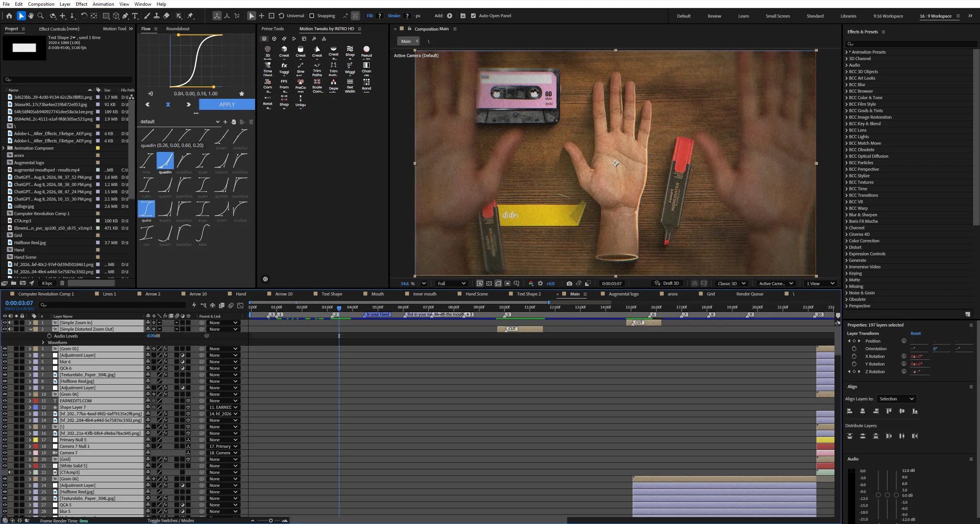980x524 pixels.
Task: Open the Composition menu
Action: [41, 4]
